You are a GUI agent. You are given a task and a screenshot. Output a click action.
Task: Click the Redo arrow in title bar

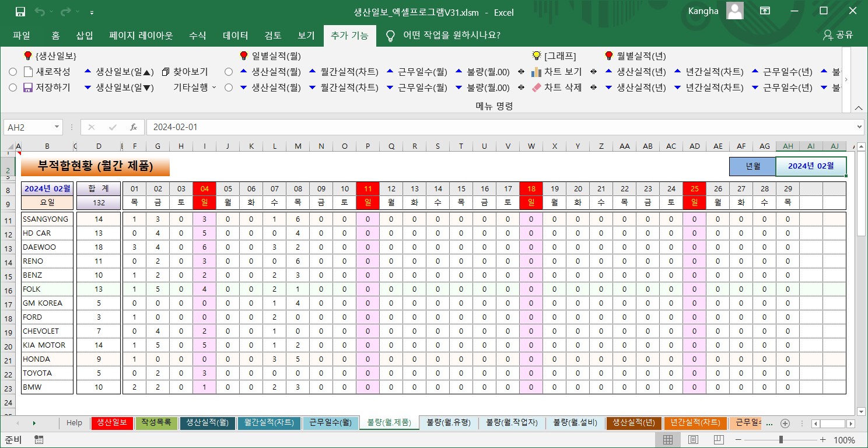click(x=65, y=11)
